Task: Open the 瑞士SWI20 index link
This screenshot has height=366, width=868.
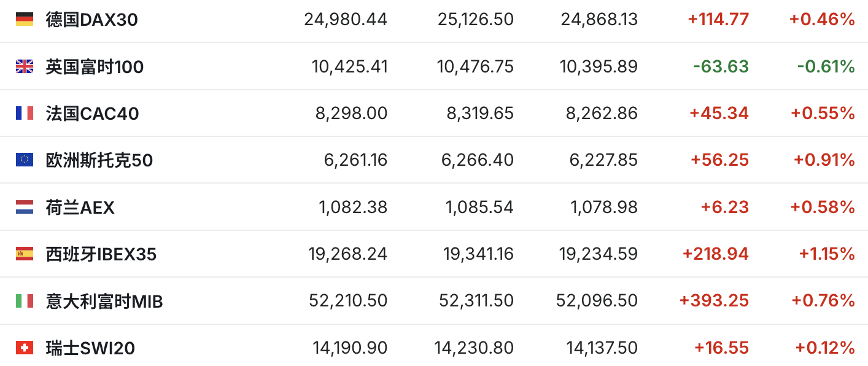Action: pos(90,349)
